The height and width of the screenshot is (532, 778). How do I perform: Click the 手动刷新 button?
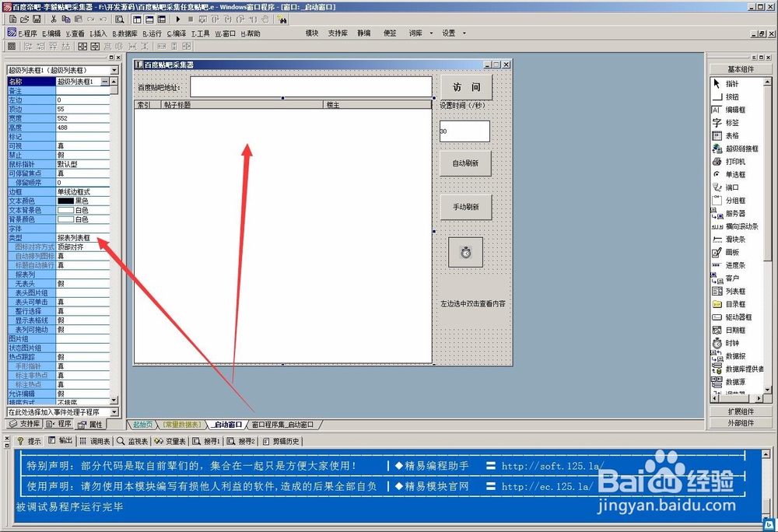tap(465, 207)
